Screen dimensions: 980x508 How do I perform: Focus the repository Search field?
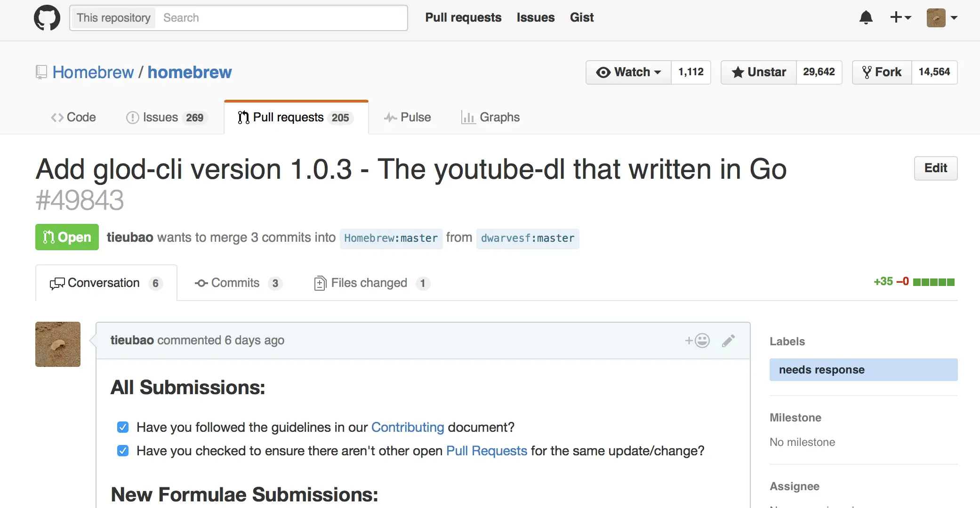tap(281, 18)
